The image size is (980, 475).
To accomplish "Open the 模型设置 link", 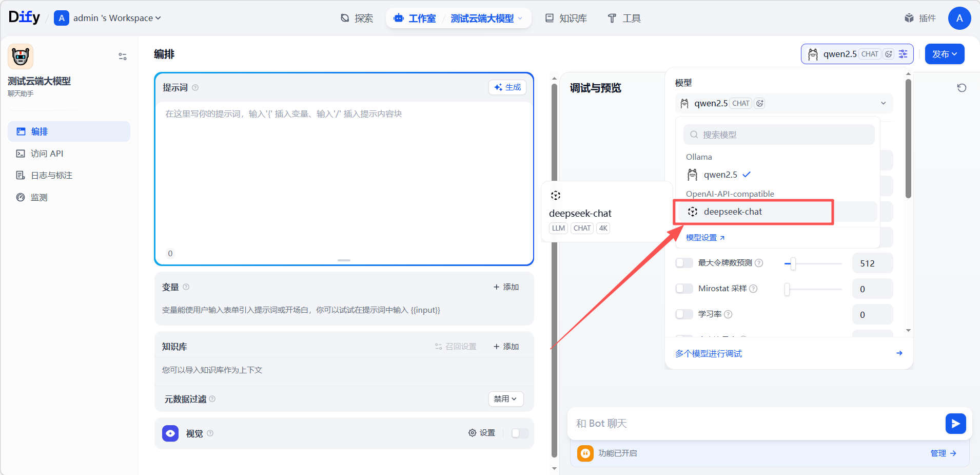I will coord(705,238).
